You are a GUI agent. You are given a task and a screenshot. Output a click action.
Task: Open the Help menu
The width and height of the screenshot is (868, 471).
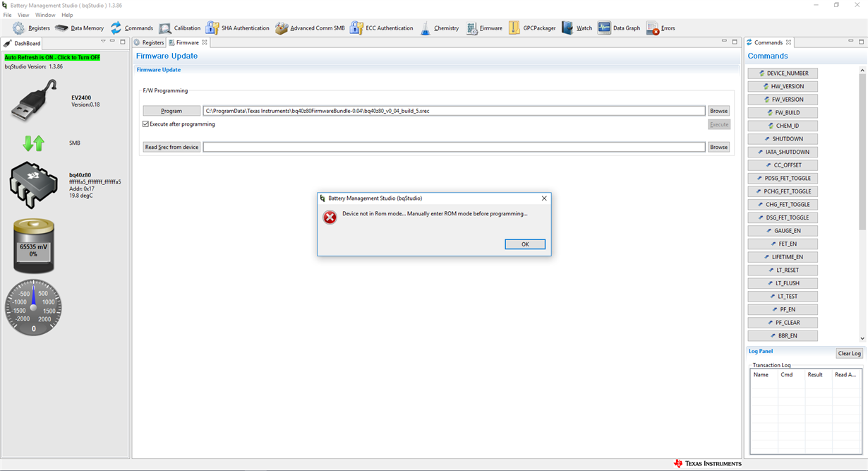67,15
